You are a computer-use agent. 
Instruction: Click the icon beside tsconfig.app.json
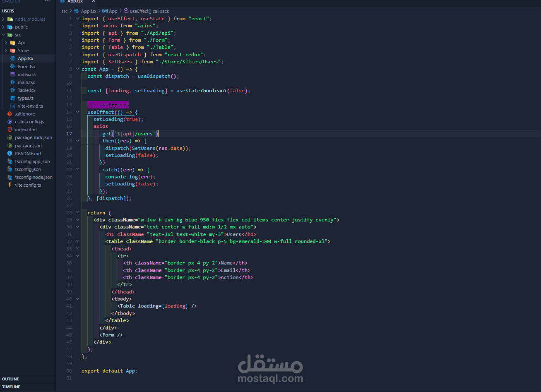[x=10, y=161]
